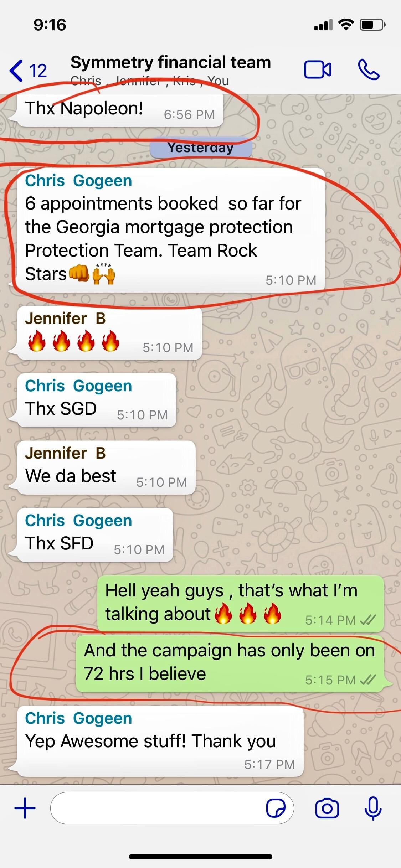This screenshot has height=868, width=401.
Task: Tap the Yesterday date separator
Action: point(201,147)
